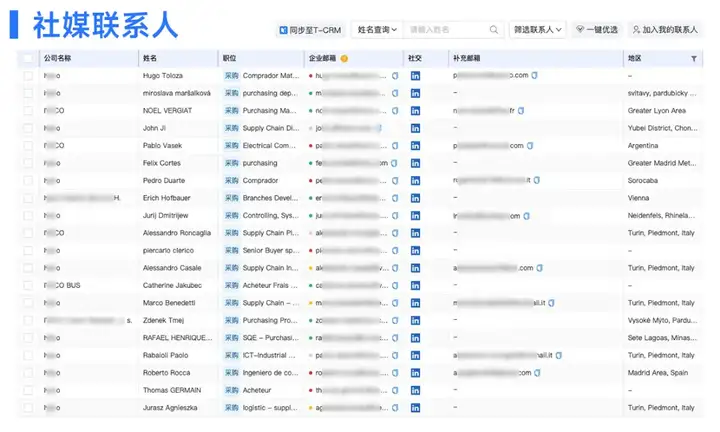Click 加入我的联系人 button
The image size is (720, 432).
(664, 30)
